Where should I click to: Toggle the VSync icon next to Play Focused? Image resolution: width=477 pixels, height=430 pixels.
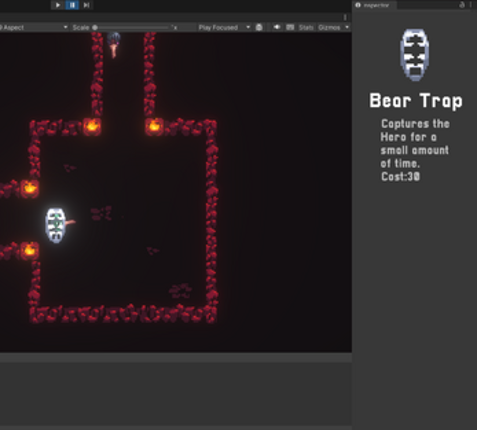click(259, 27)
